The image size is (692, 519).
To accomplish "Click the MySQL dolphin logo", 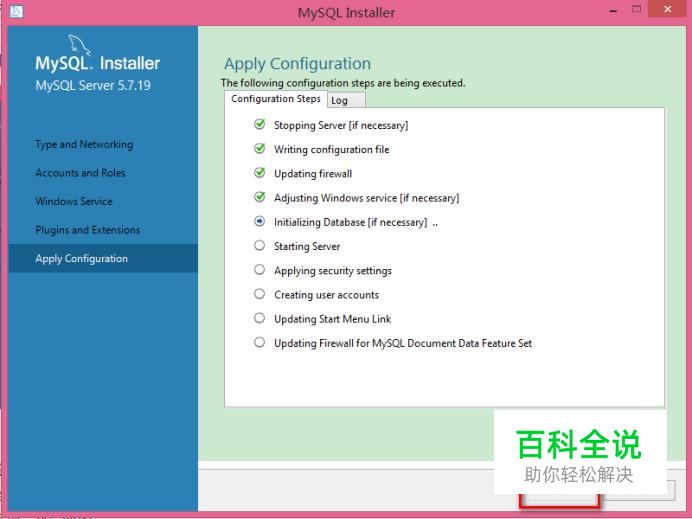I will click(x=79, y=45).
